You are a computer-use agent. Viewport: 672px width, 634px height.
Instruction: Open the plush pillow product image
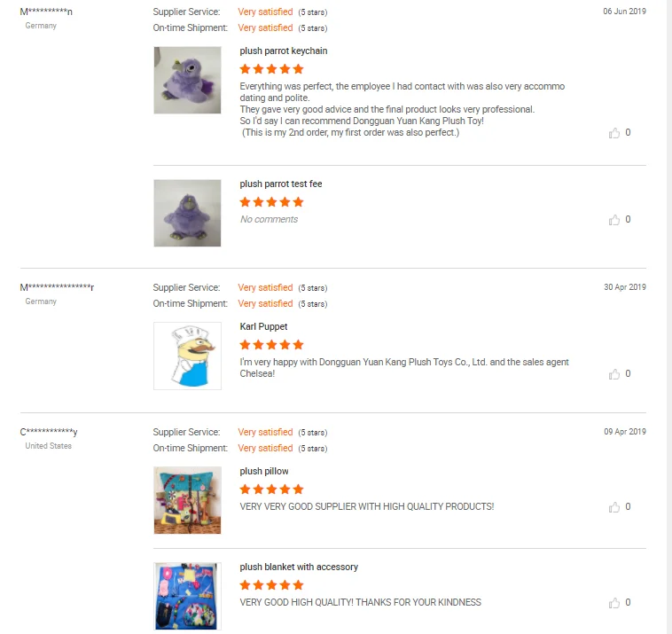click(187, 500)
